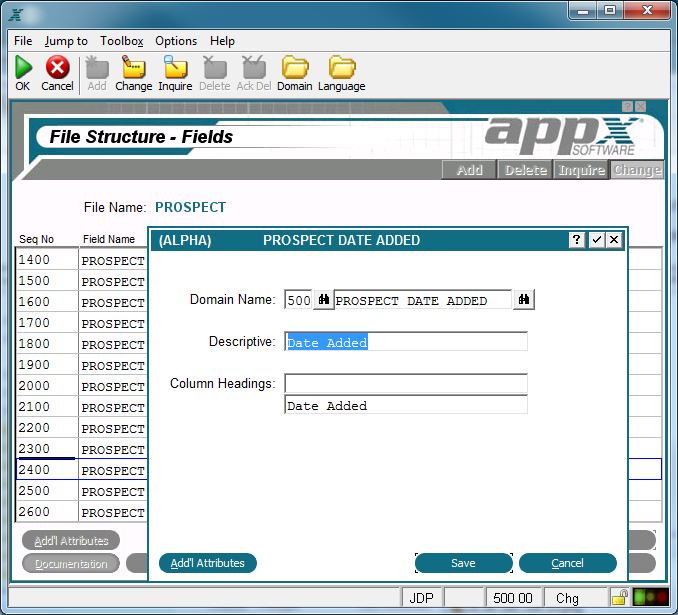Click the binoculars lookup after PROSPECT DATE ADDED
The width and height of the screenshot is (678, 615).
coord(524,300)
